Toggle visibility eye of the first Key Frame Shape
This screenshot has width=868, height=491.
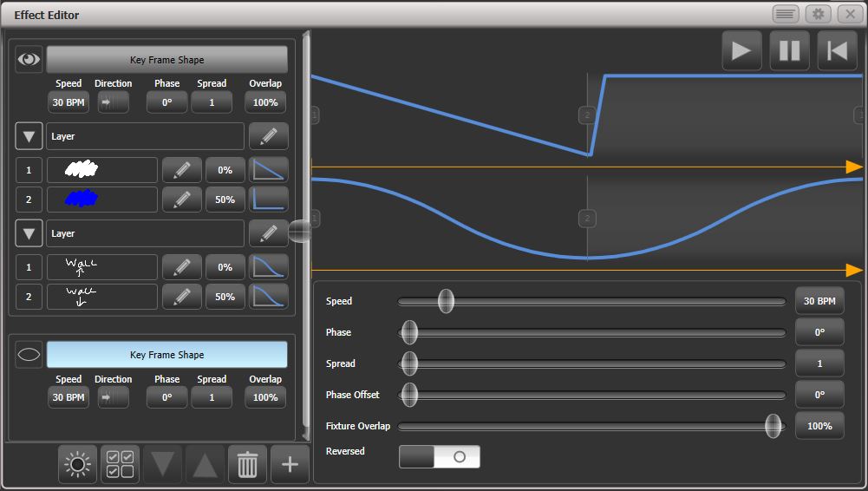[x=29, y=59]
